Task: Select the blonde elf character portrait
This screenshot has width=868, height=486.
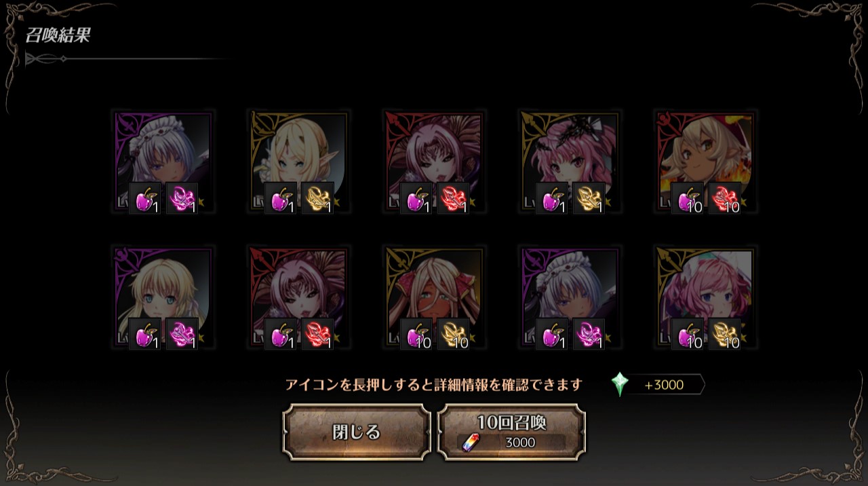Action: [299, 162]
